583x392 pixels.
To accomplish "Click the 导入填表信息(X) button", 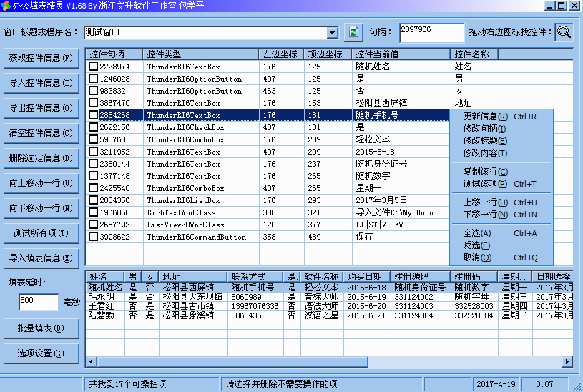I will click(x=41, y=258).
